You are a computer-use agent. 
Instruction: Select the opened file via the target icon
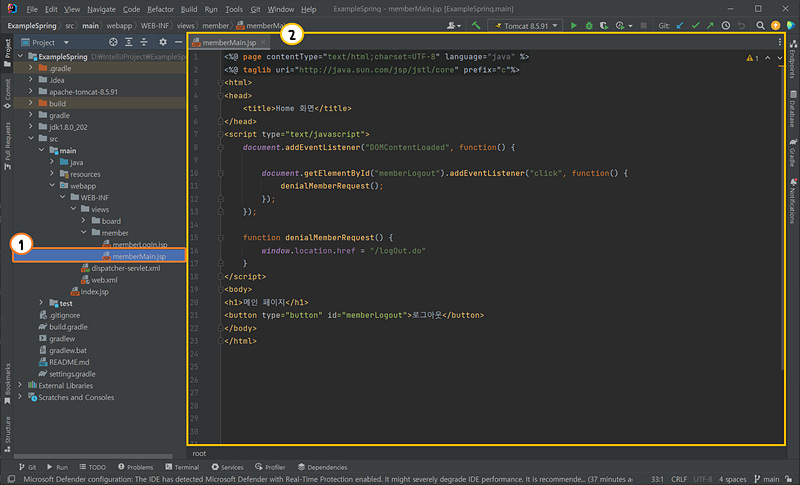click(113, 42)
